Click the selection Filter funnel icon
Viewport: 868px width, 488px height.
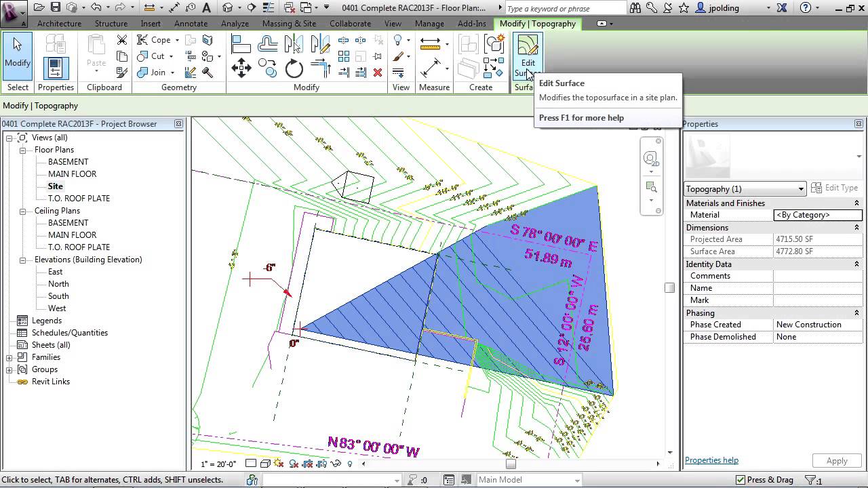[x=809, y=480]
